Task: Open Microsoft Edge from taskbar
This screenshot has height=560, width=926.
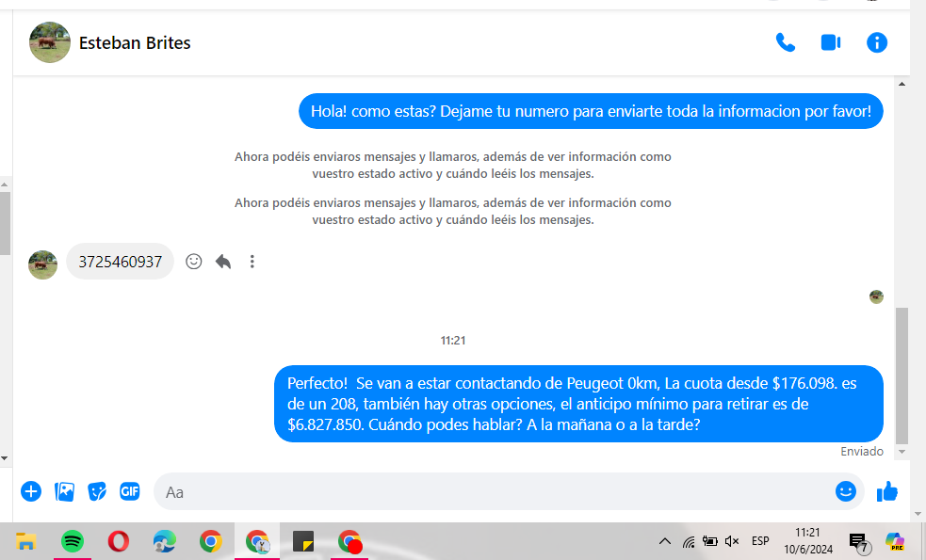Action: (164, 541)
